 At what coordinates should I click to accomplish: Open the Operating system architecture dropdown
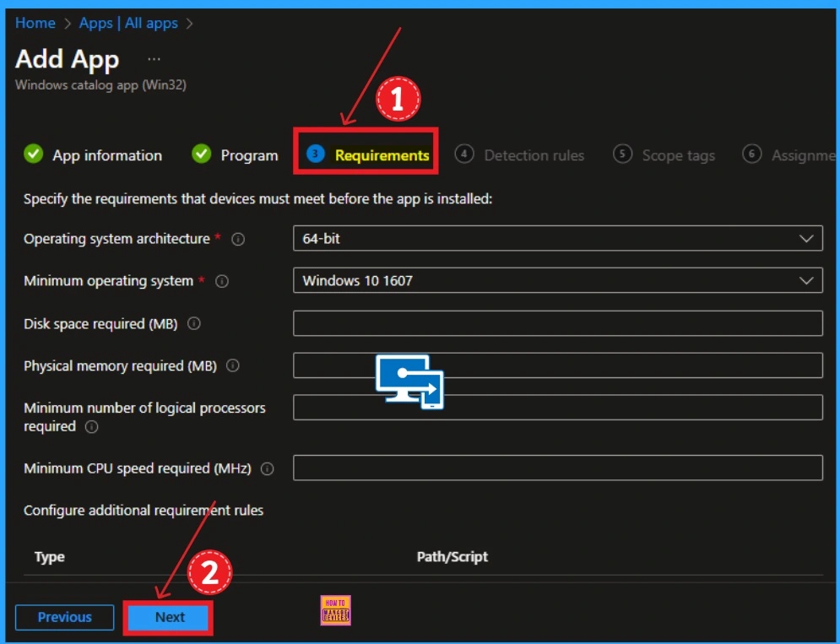point(558,238)
